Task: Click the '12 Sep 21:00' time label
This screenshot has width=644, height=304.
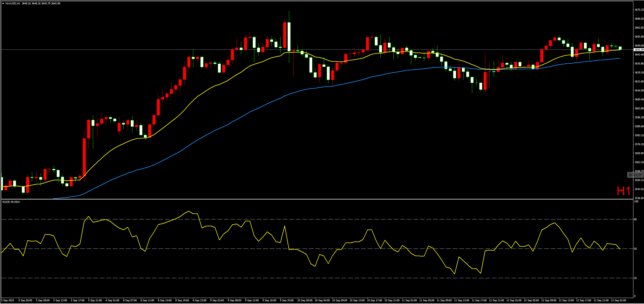Action: [601, 300]
